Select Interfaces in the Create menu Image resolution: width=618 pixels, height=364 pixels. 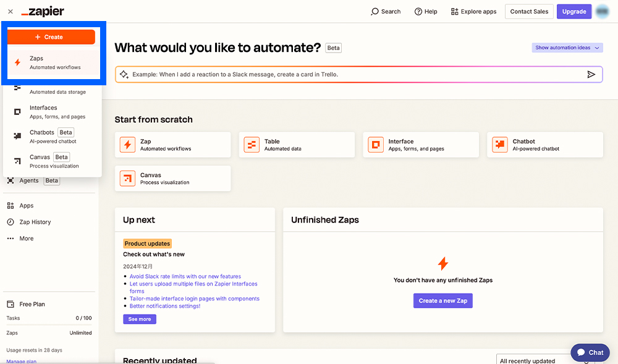(x=53, y=112)
